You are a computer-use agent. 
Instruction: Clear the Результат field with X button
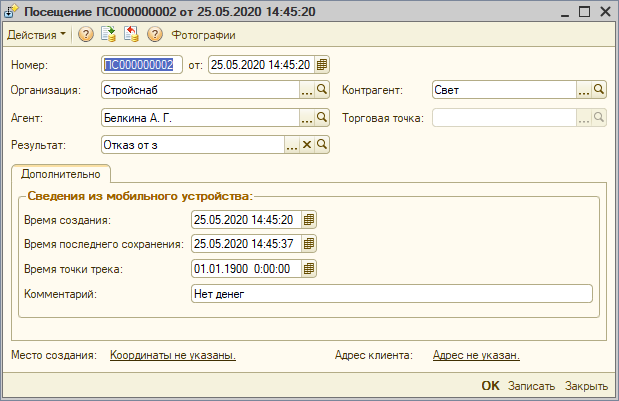point(307,145)
